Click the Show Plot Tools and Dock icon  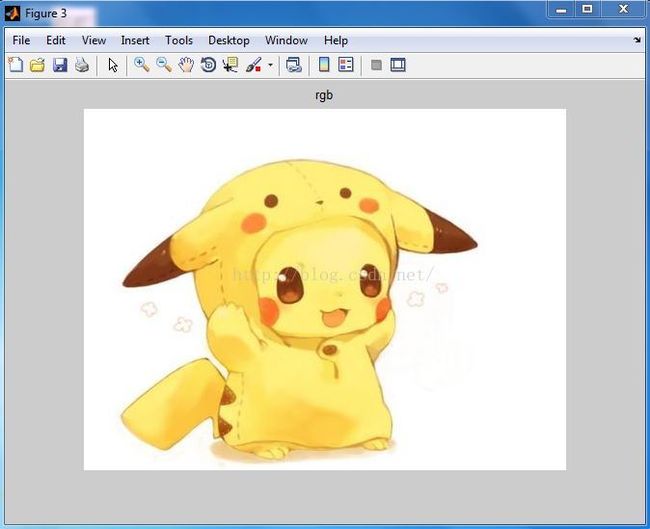point(398,65)
